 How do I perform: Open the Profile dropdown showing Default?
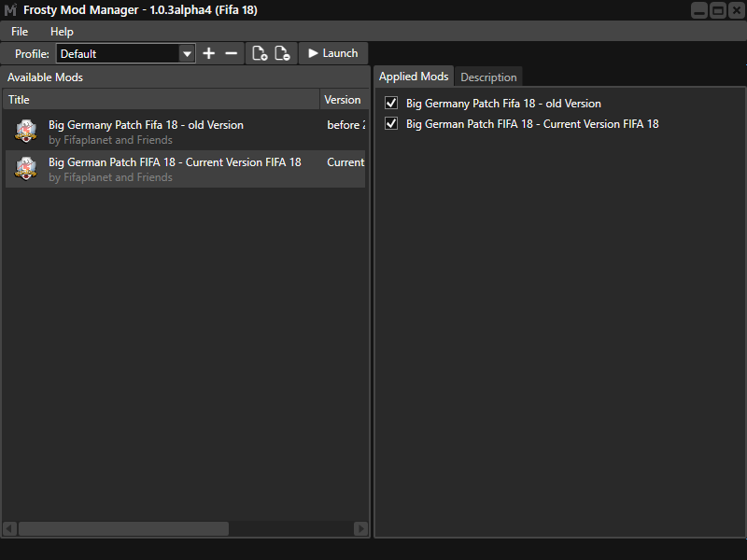pyautogui.click(x=126, y=54)
